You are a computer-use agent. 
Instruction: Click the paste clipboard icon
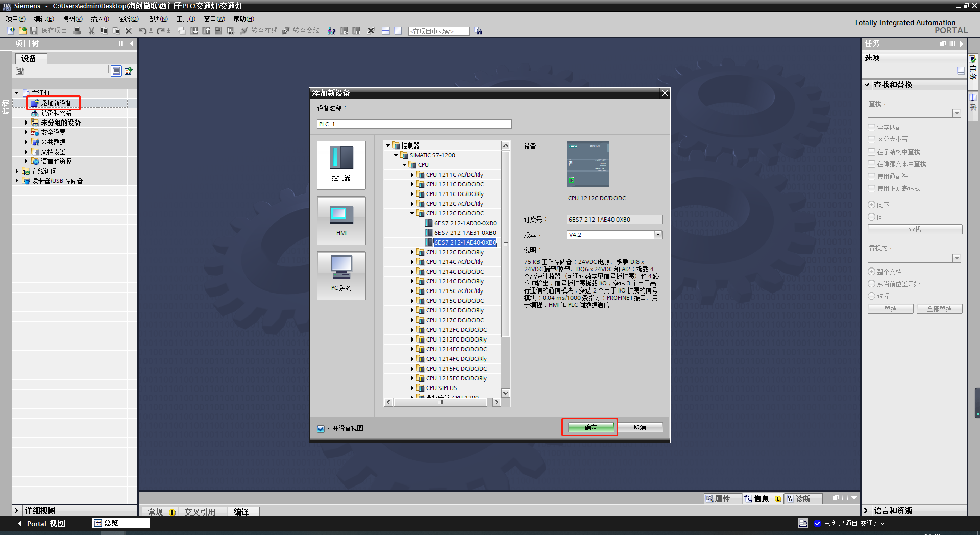click(116, 31)
